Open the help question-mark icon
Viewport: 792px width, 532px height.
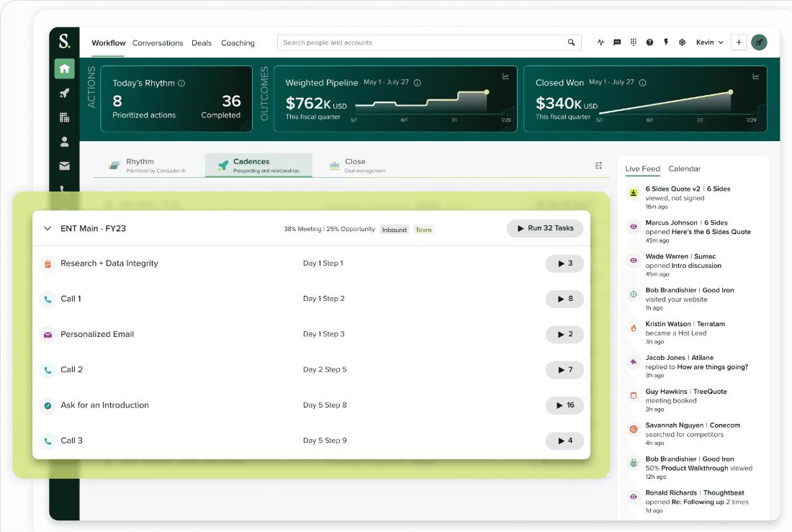pos(649,42)
